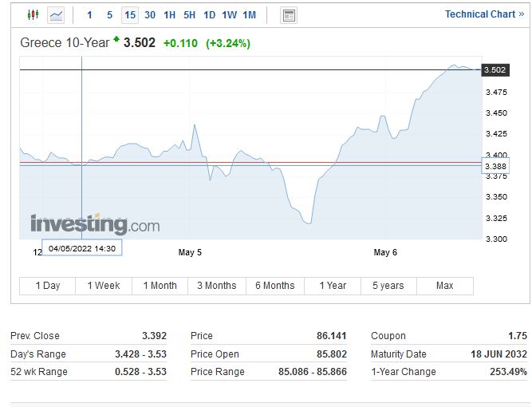Choose the 1D chart interval
Screen dimensions: 532x407
[210, 15]
